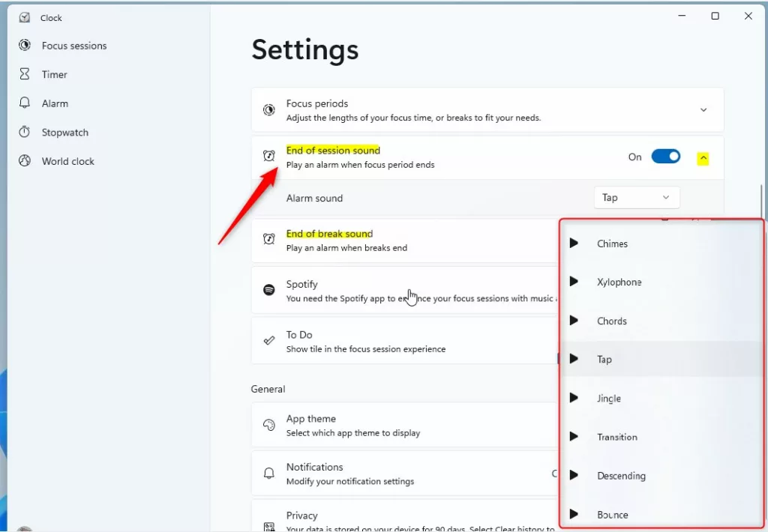The height and width of the screenshot is (532, 768).
Task: Turn off End of session sound toggle
Action: (x=665, y=157)
